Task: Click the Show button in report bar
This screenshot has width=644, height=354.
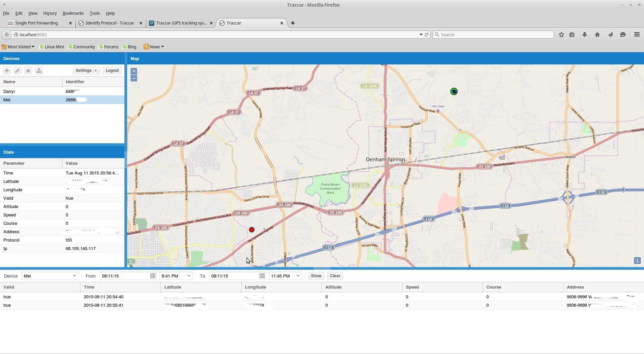Action: [316, 276]
